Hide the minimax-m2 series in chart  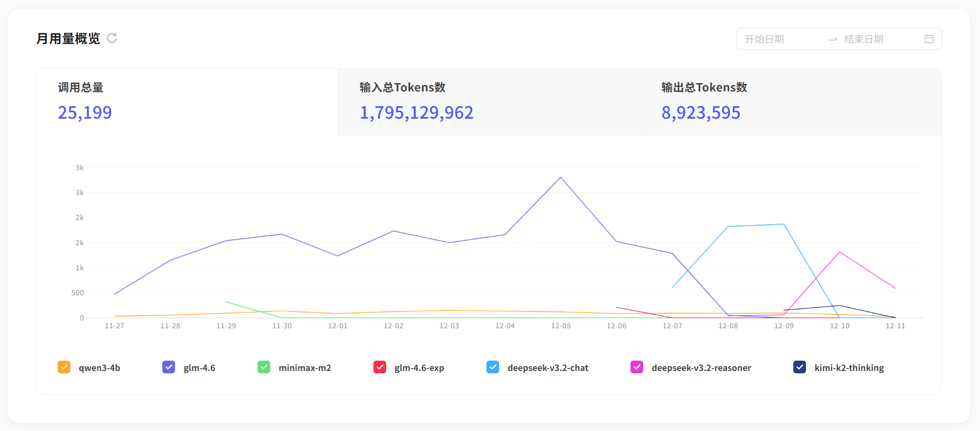(264, 367)
